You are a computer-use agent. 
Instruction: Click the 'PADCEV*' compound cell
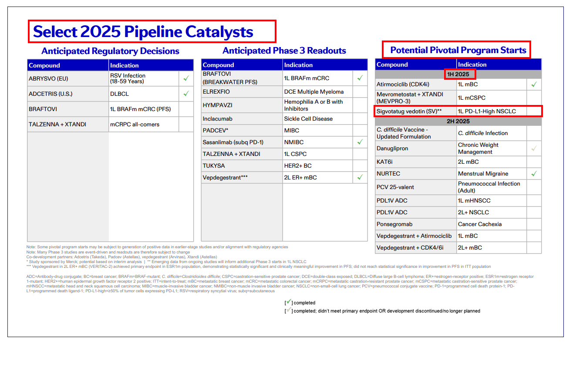click(x=242, y=130)
